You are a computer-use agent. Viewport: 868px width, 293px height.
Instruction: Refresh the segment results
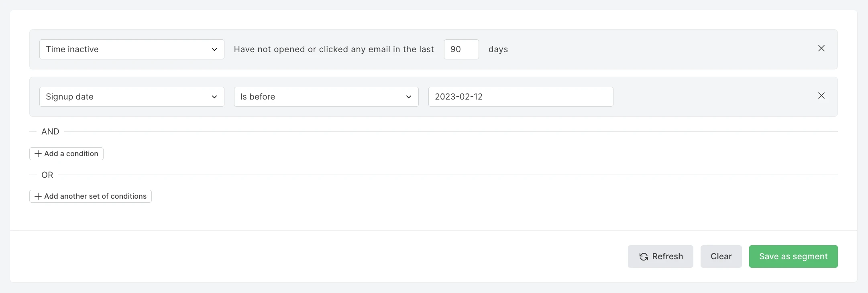click(660, 256)
